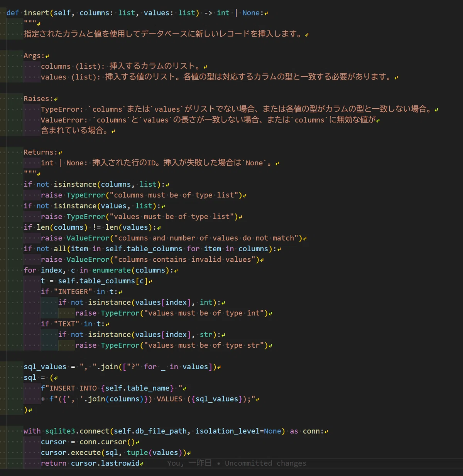
Task: Select the 'Args:' docstring heading
Action: point(34,56)
